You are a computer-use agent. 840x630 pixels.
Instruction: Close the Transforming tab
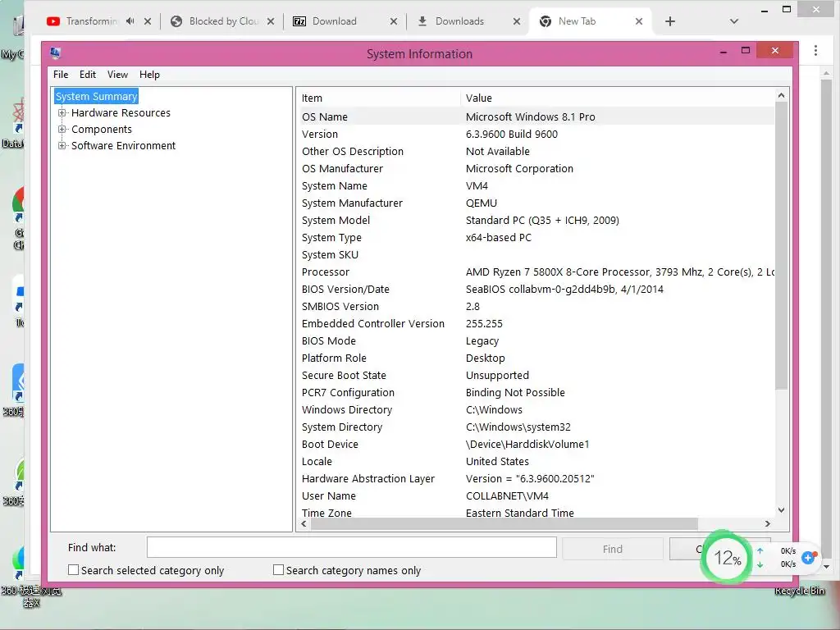click(x=148, y=21)
